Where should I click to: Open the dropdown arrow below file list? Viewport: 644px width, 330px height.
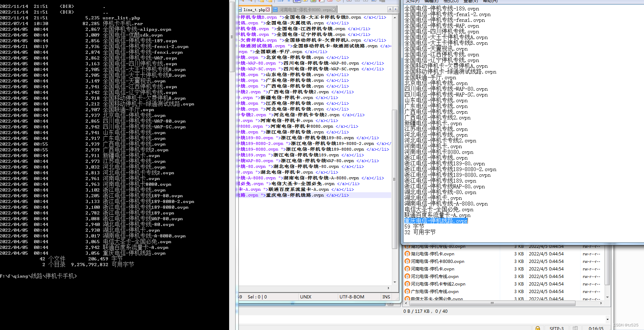pyautogui.click(x=607, y=319)
